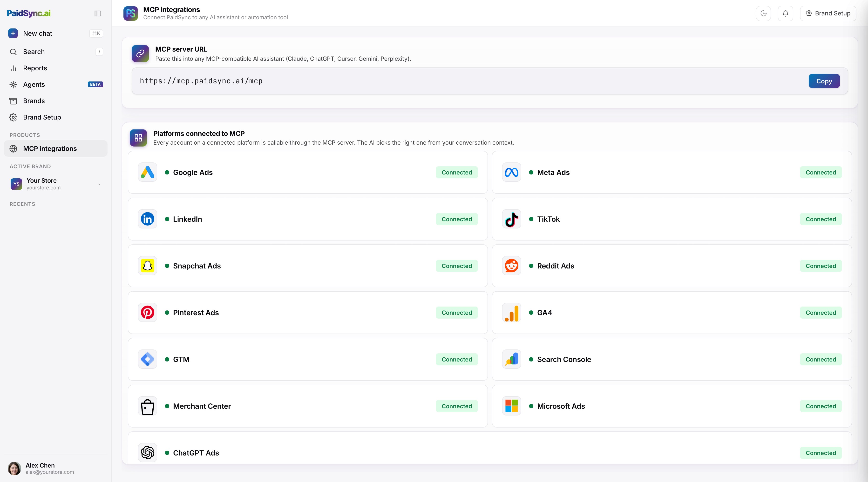Click Connected badge for GA4
The width and height of the screenshot is (868, 482).
pos(821,313)
